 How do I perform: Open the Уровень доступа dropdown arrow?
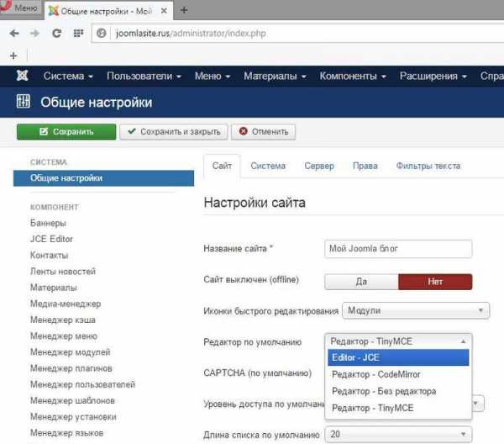coord(477,404)
